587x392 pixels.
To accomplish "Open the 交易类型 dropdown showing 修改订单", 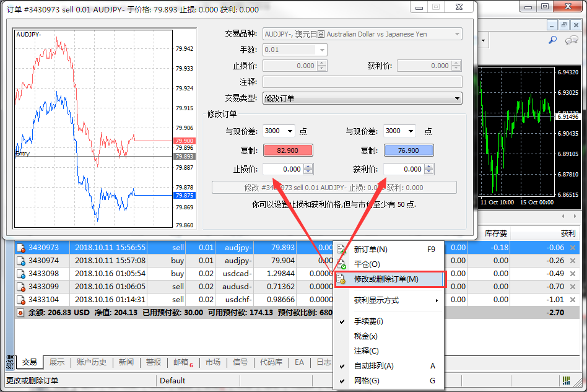I will (x=362, y=98).
